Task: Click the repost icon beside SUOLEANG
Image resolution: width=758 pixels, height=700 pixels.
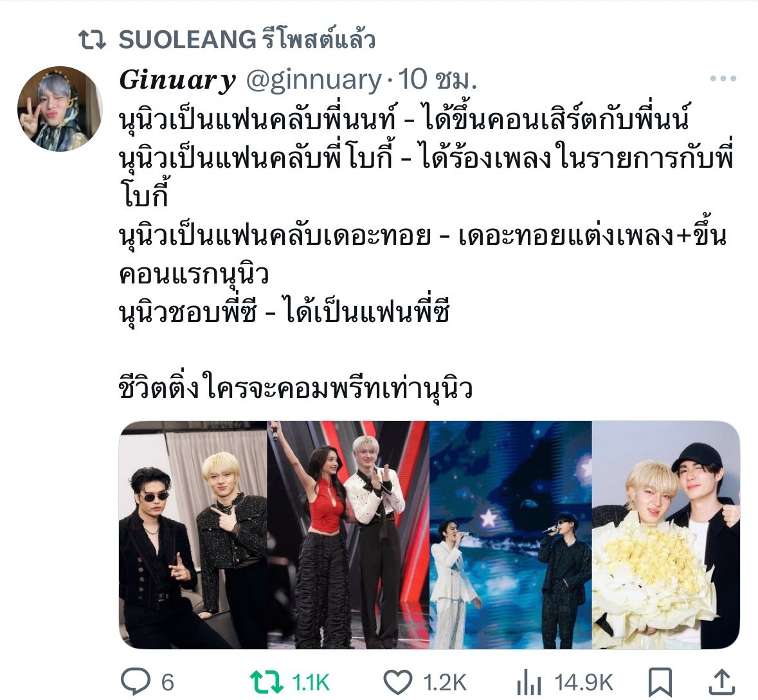Action: pos(92,40)
